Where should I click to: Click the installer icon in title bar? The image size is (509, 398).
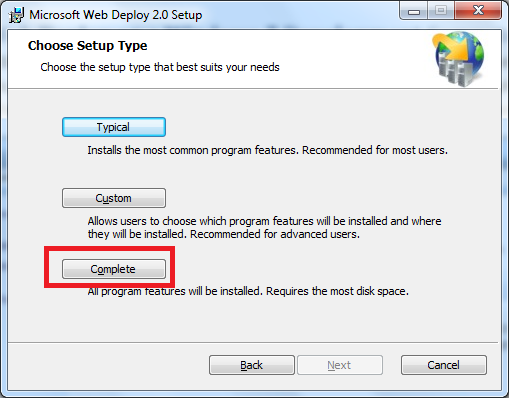click(16, 15)
